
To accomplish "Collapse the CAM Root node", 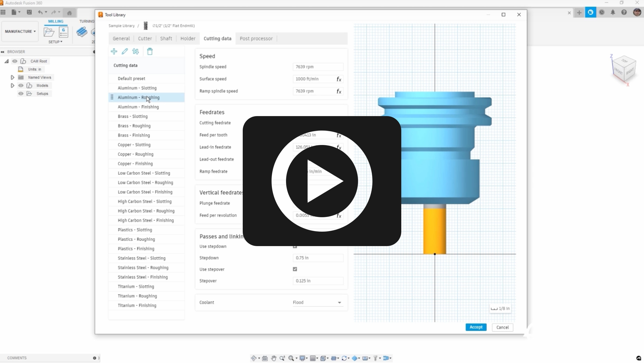I will tap(7, 61).
